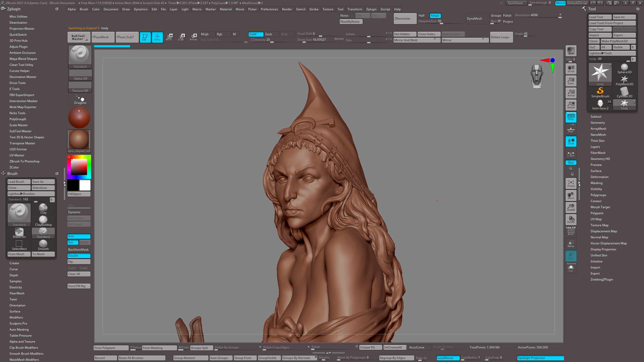Open the Preferences menu
Image resolution: width=644 pixels, height=362 pixels.
[x=269, y=9]
